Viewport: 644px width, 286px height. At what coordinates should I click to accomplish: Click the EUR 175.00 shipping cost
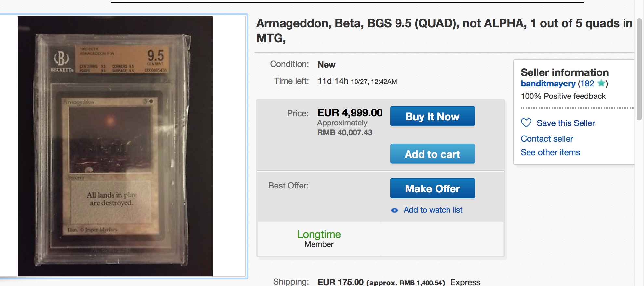[340, 282]
